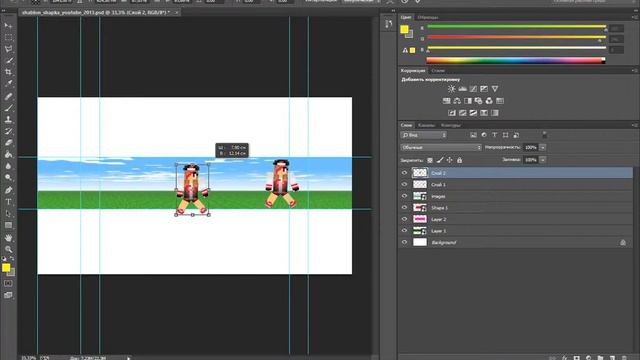Filter layers by pixel type
The width and height of the screenshot is (640, 360).
click(473, 135)
